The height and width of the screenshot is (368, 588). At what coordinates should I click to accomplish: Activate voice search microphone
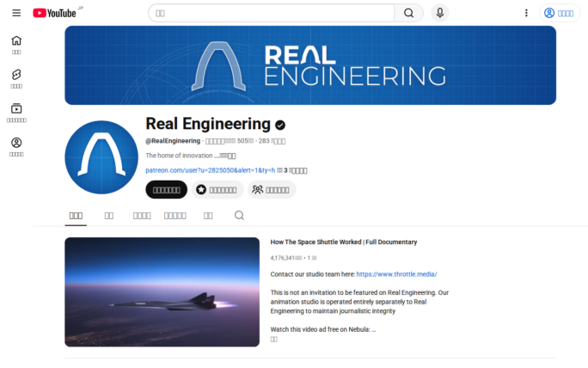(440, 13)
